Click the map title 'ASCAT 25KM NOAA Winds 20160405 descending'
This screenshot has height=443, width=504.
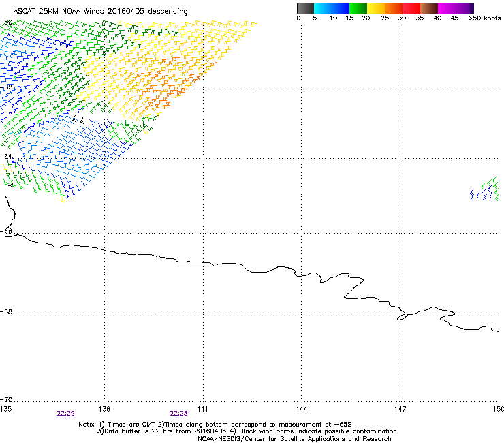pyautogui.click(x=100, y=12)
